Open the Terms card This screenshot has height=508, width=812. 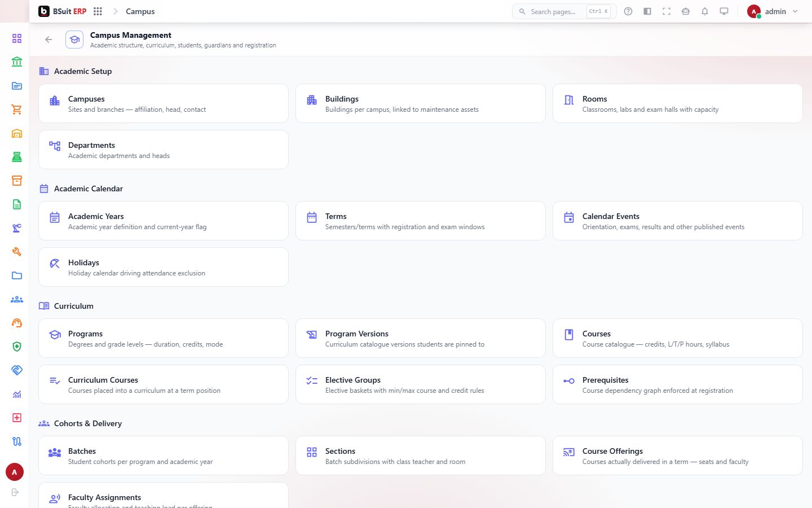(x=421, y=221)
